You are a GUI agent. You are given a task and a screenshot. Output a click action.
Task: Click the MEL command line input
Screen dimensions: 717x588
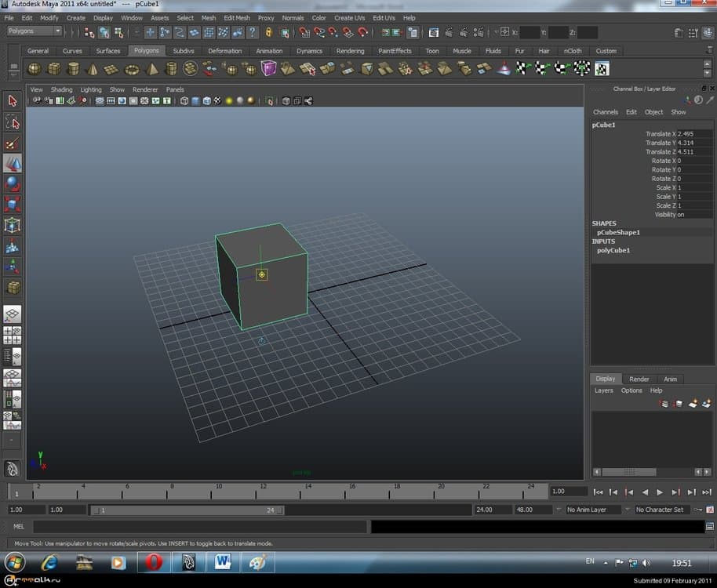pos(200,526)
